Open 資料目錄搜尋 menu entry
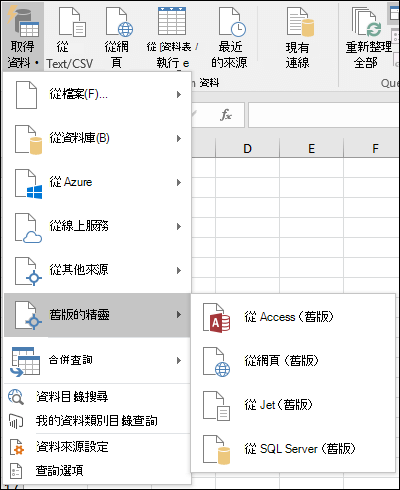Viewport: 400px width, 490px height. pyautogui.click(x=97, y=397)
